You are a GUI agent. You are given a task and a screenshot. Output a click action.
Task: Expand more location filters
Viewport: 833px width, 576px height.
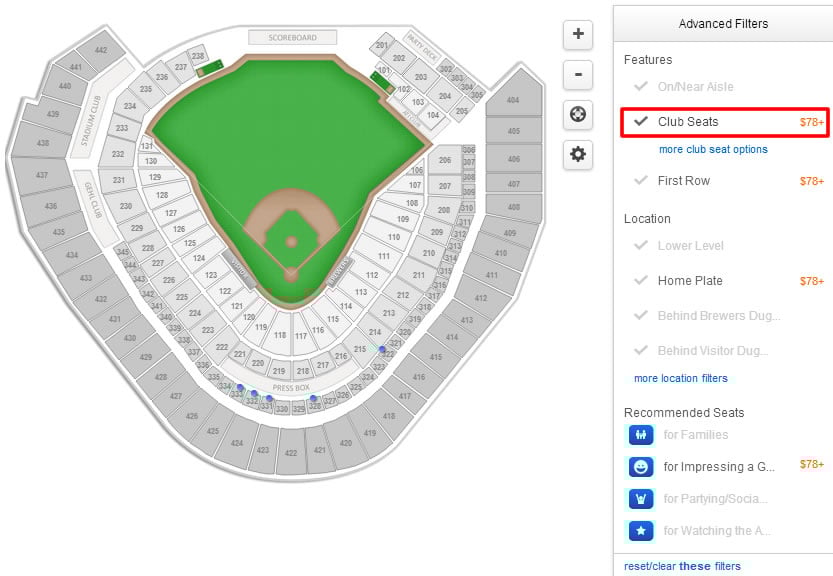click(681, 378)
